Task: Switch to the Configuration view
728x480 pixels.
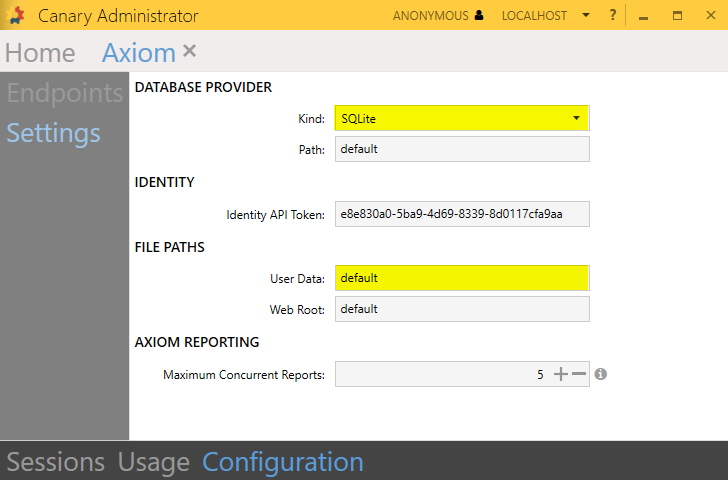Action: (283, 462)
